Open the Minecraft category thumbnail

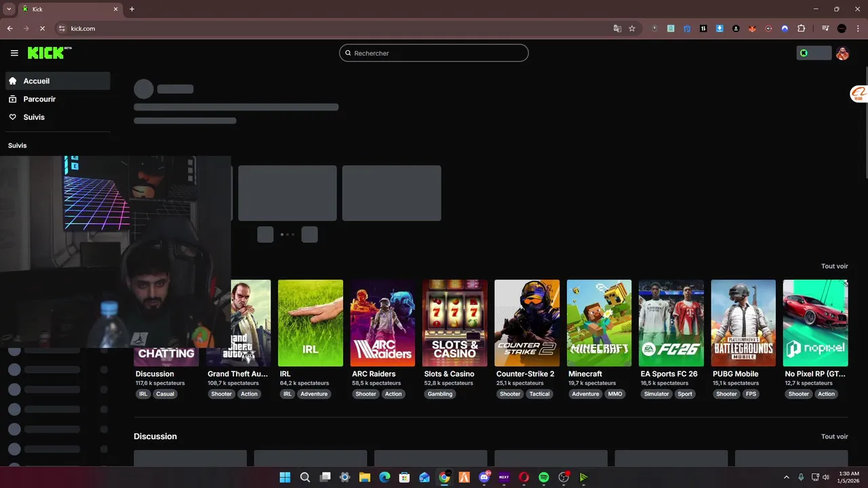599,323
